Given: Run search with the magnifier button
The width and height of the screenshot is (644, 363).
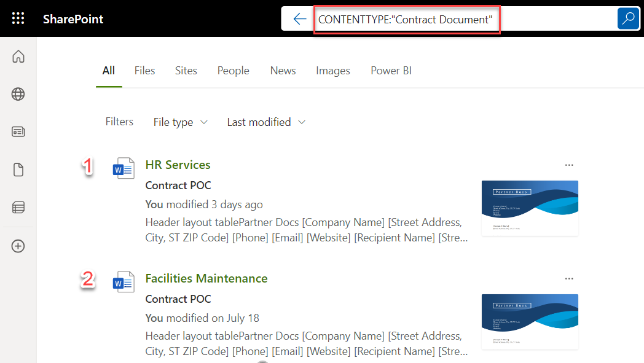Looking at the screenshot, I should (628, 18).
